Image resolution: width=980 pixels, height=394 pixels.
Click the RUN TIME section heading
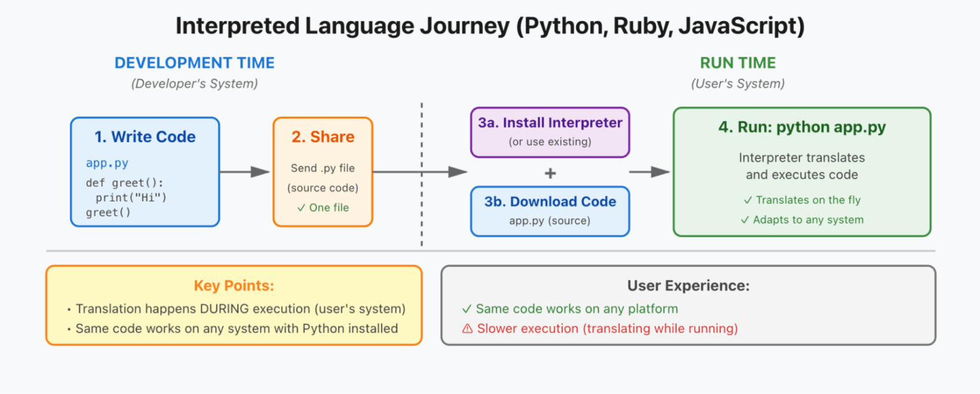tap(738, 63)
